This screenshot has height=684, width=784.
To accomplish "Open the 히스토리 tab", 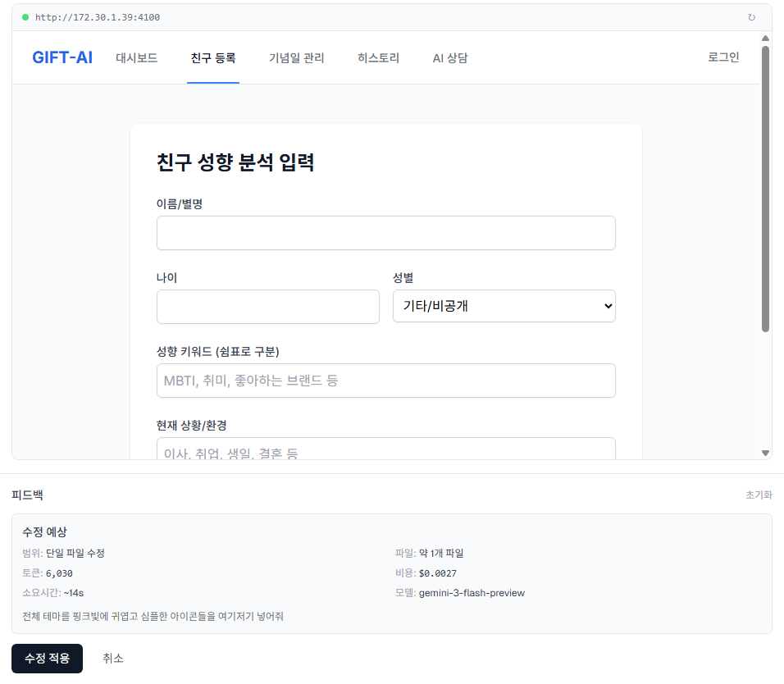I will click(x=378, y=58).
